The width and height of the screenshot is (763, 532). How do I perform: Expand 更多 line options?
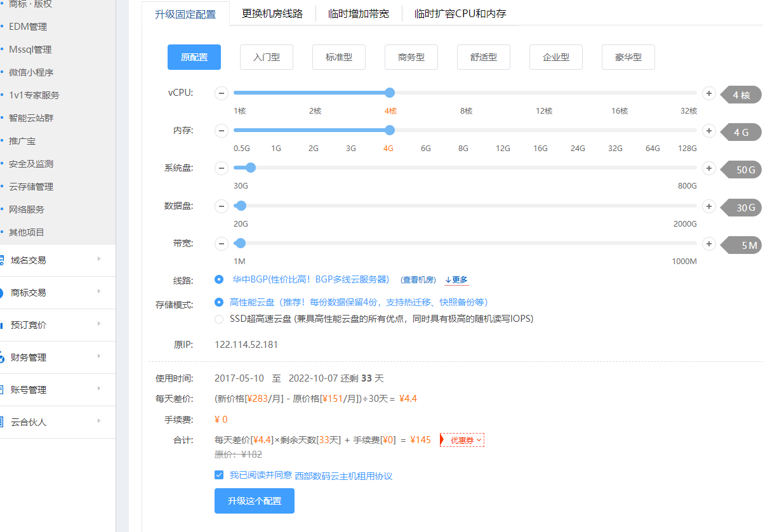click(x=456, y=280)
